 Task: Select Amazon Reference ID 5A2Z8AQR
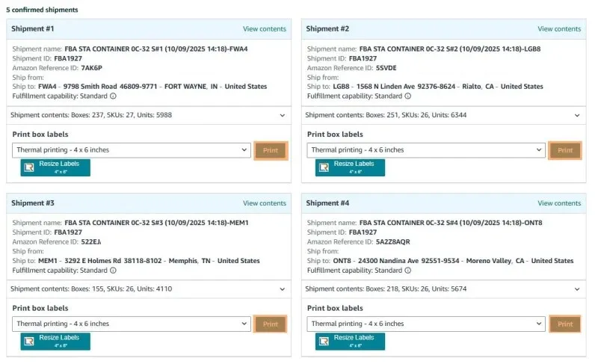tap(393, 241)
